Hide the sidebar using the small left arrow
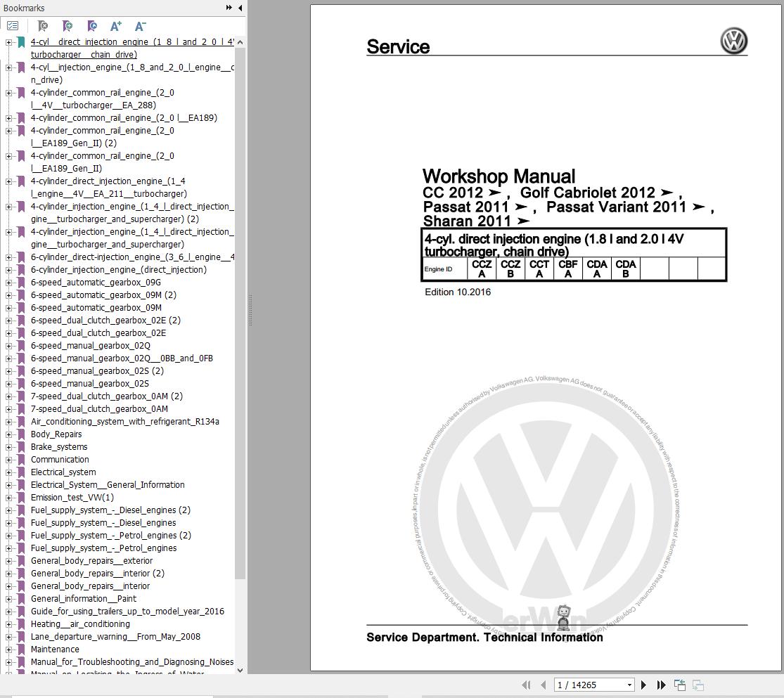The image size is (784, 698). coord(240,8)
